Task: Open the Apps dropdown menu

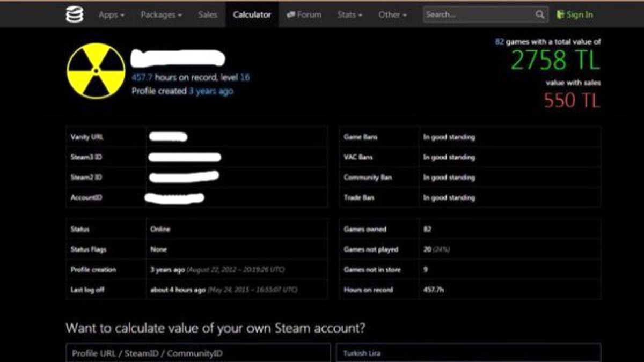Action: 111,15
